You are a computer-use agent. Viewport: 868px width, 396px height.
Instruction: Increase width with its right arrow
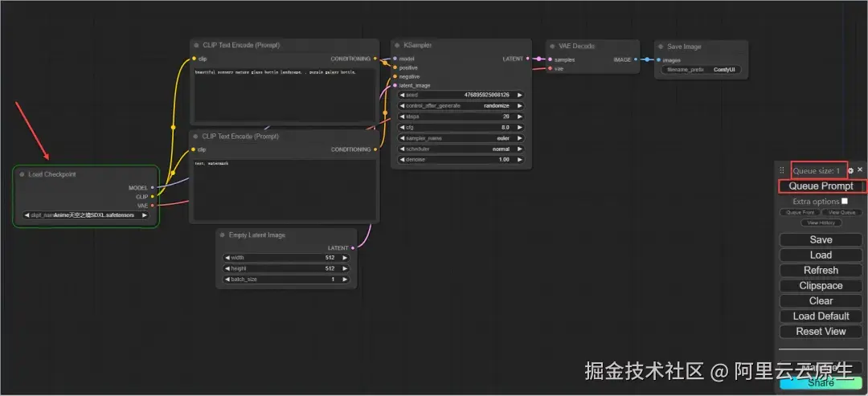click(345, 258)
